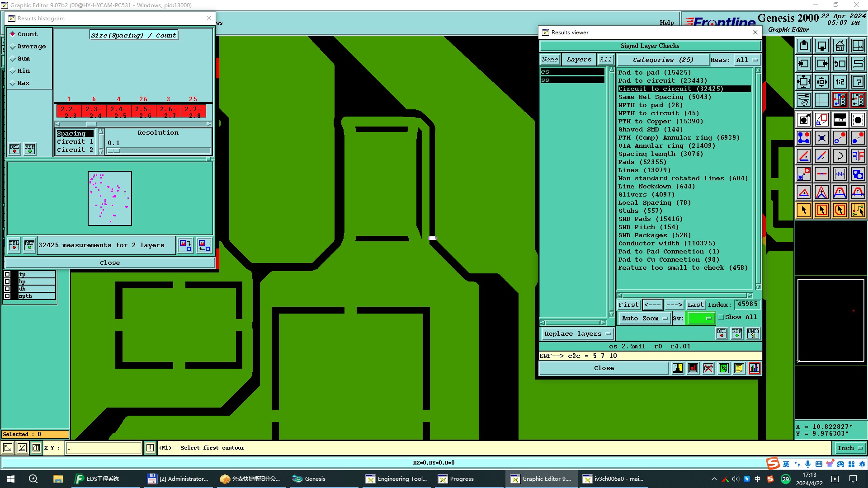Select the net selection pointer tool
This screenshot has width=868, height=488.
tap(858, 210)
